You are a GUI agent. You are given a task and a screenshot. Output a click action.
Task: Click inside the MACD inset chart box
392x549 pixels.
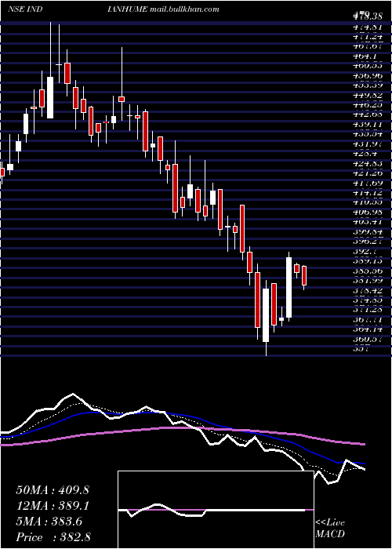click(216, 510)
